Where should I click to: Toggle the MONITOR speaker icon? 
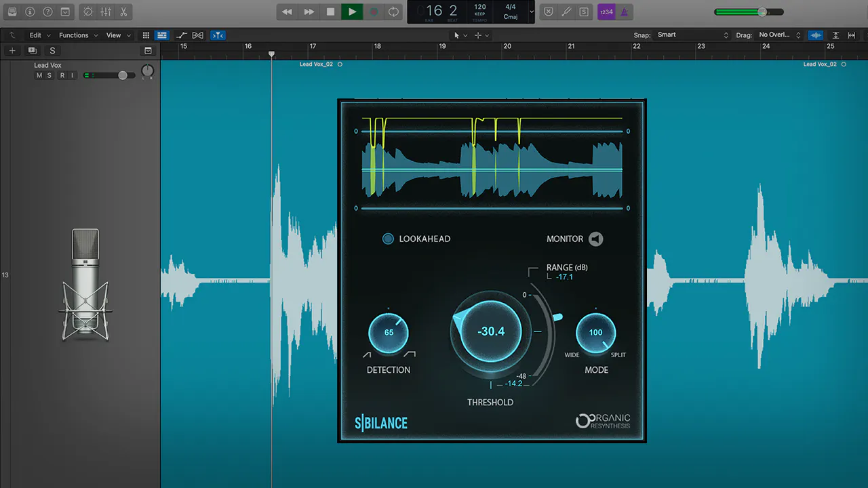coord(595,239)
